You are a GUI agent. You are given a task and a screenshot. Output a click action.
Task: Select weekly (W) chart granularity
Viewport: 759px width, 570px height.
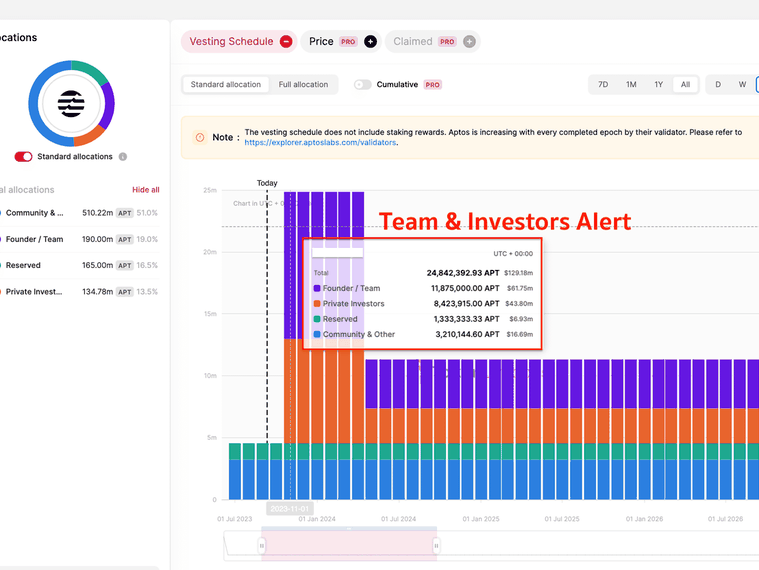[742, 85]
